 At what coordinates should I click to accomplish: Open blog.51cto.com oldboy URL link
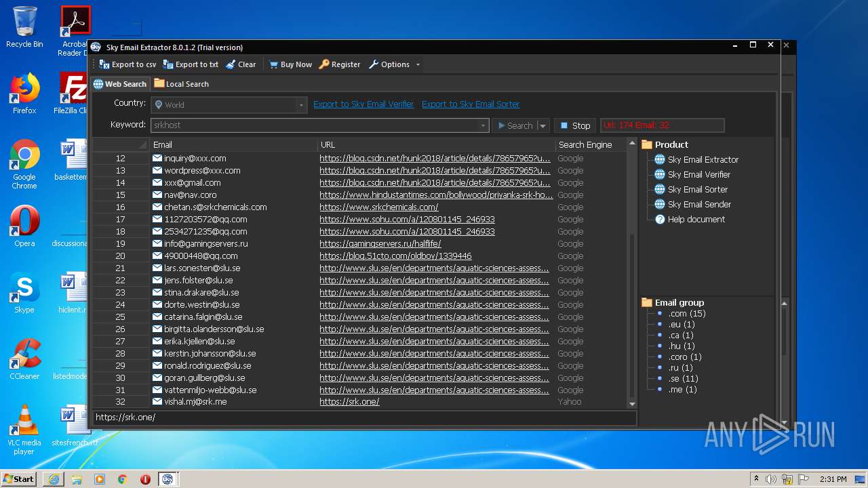395,256
